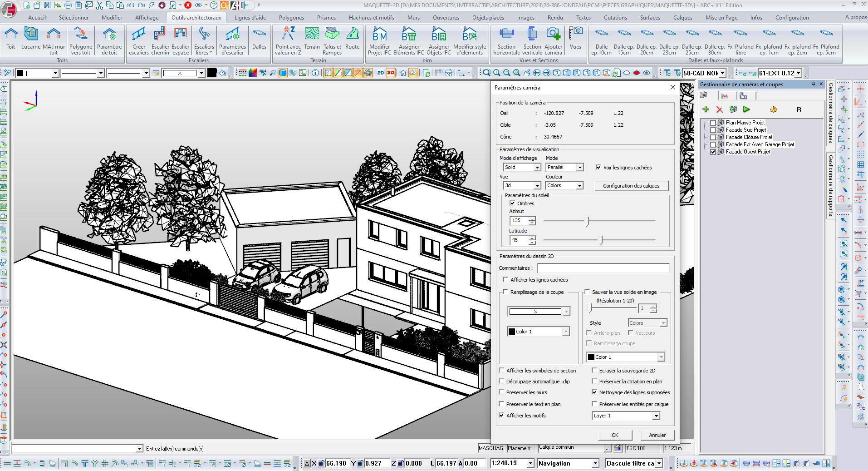This screenshot has width=868, height=471.
Task: Click red X delete icon in camera manager
Action: click(x=720, y=109)
